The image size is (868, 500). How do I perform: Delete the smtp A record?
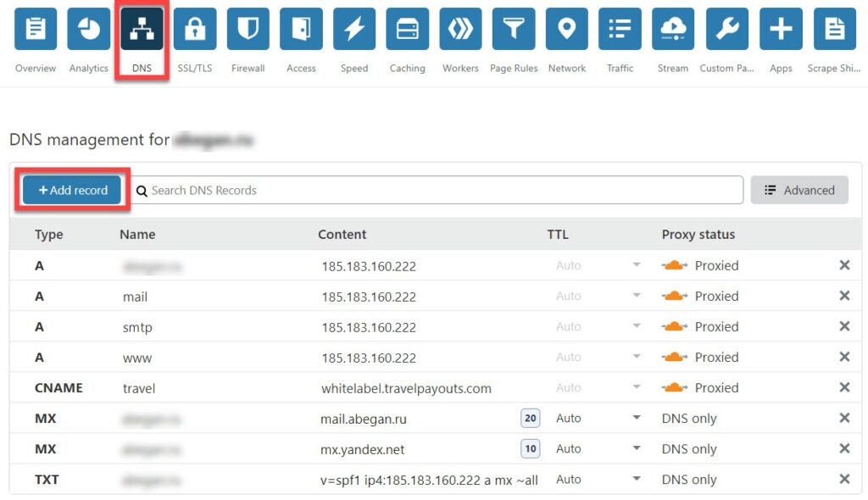(x=844, y=327)
